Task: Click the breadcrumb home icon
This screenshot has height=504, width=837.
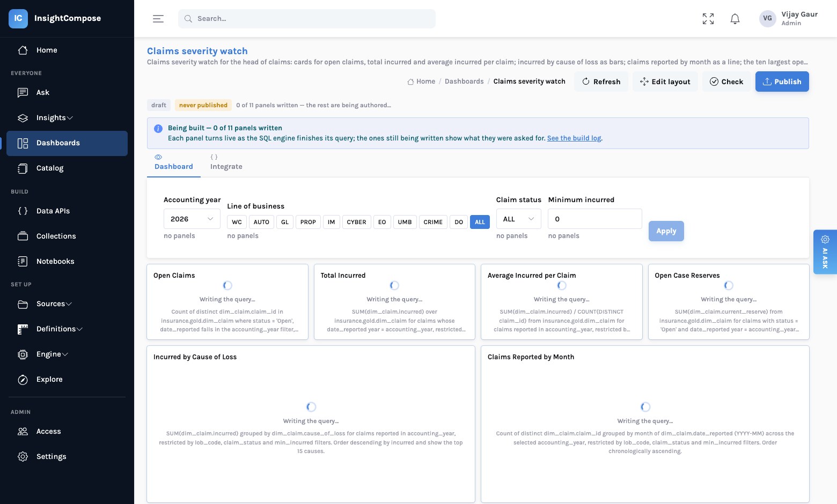Action: click(x=410, y=81)
